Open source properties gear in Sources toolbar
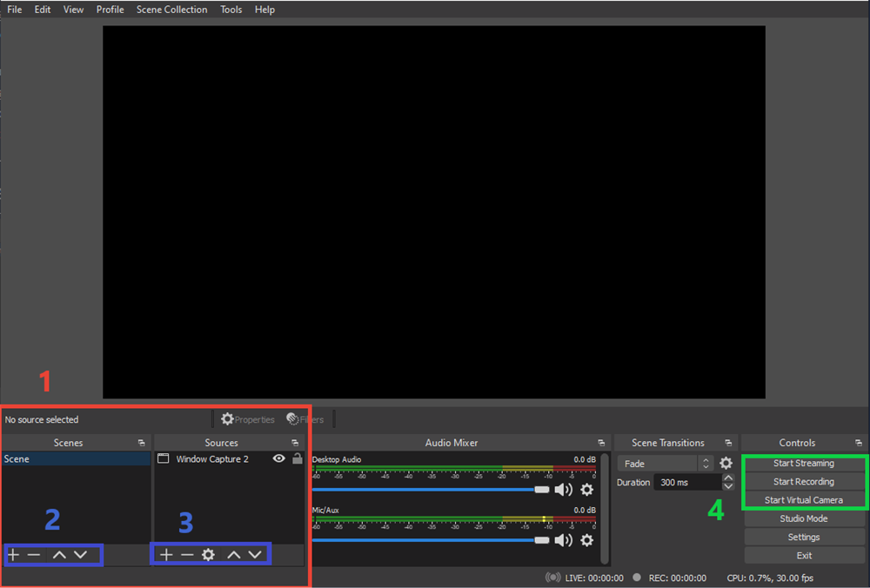 pyautogui.click(x=208, y=555)
